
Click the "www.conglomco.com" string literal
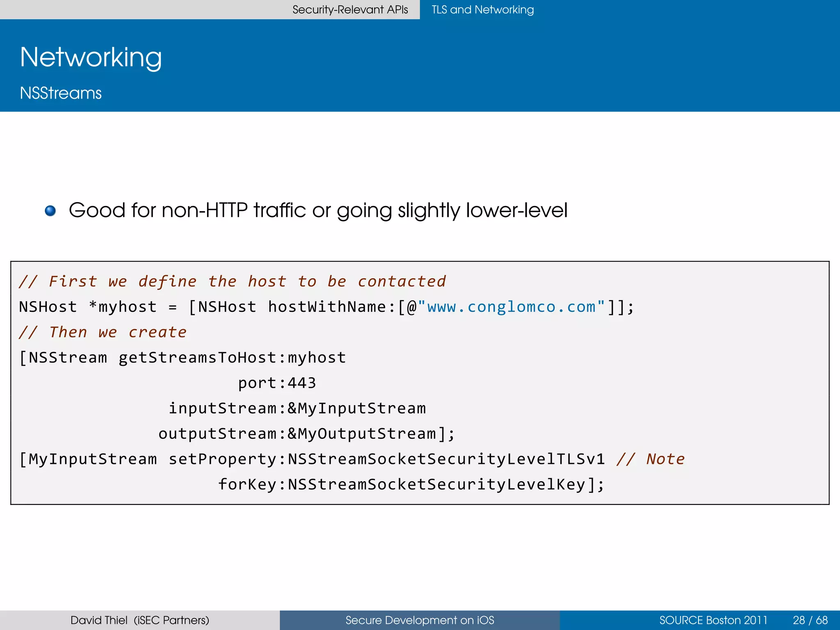(x=511, y=307)
